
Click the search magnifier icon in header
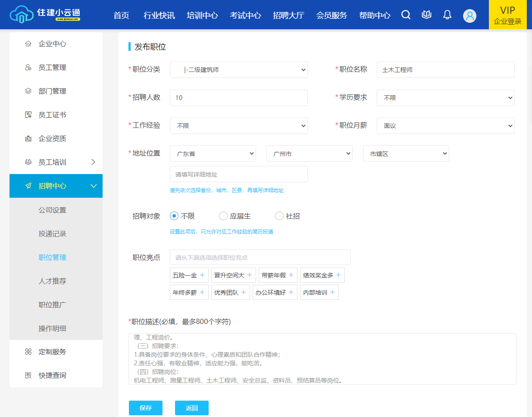pos(406,15)
